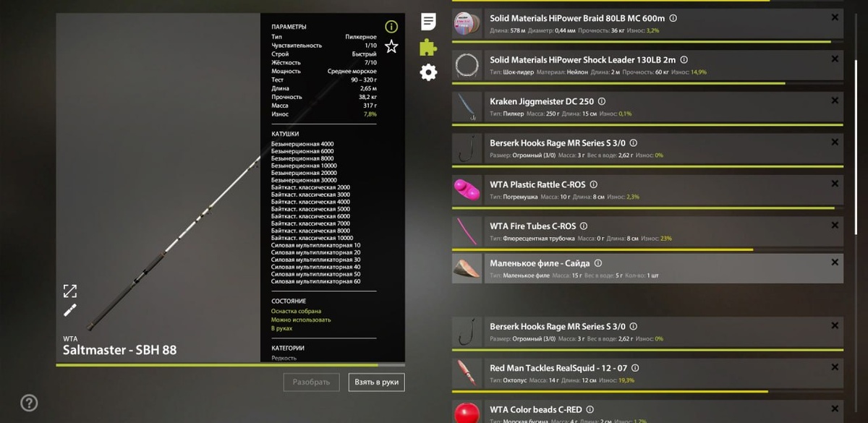This screenshot has width=868, height=423.
Task: Open the notes document tab icon
Action: click(x=429, y=22)
